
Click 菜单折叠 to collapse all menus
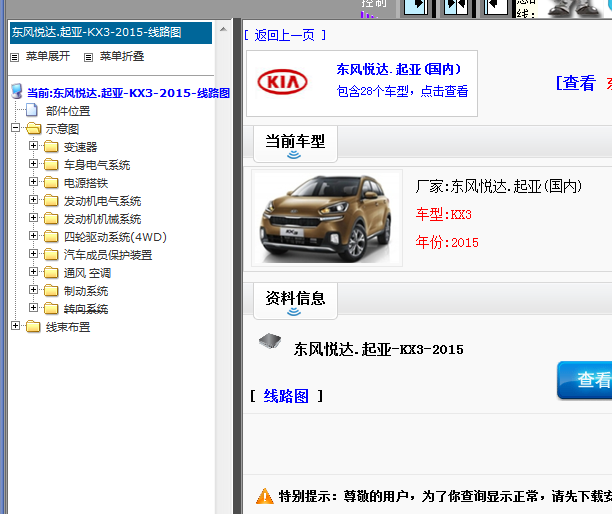(122, 56)
